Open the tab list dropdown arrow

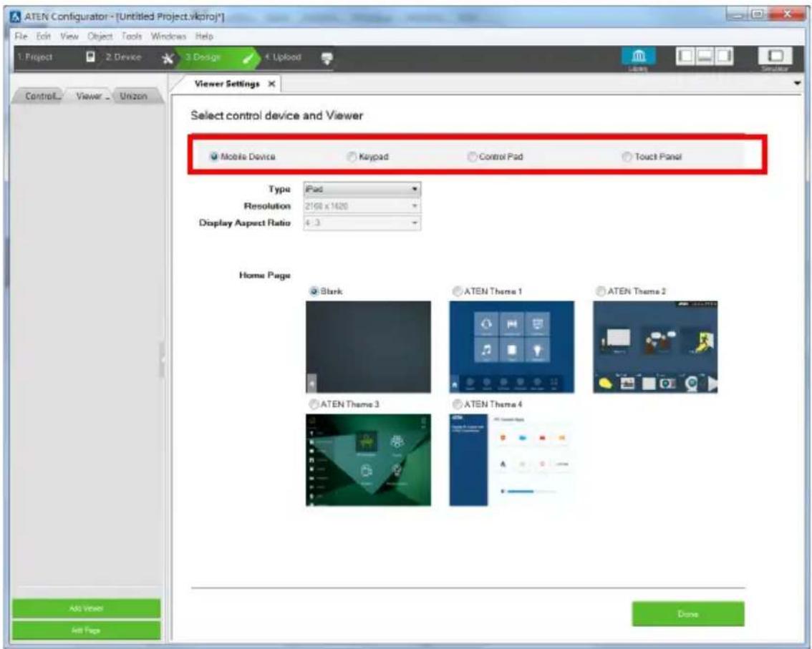click(797, 83)
